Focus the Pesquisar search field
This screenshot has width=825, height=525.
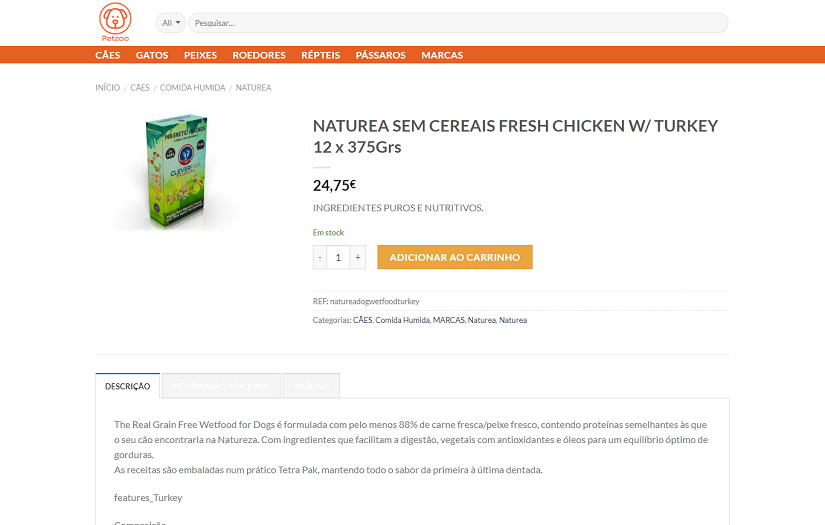[457, 22]
